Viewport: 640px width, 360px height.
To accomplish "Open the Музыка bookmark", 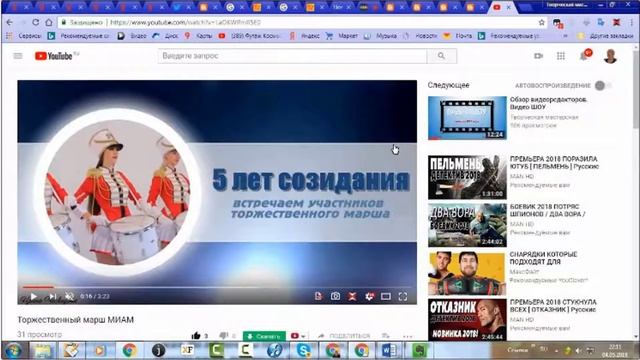I will point(380,36).
